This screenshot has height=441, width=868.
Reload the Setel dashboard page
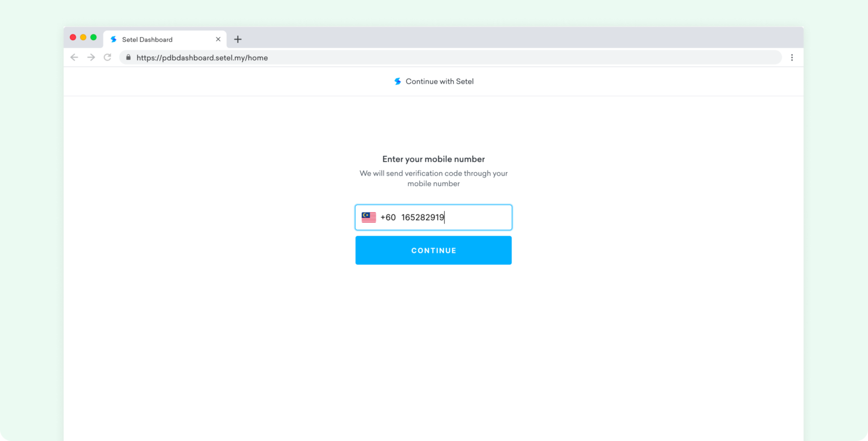tap(107, 58)
